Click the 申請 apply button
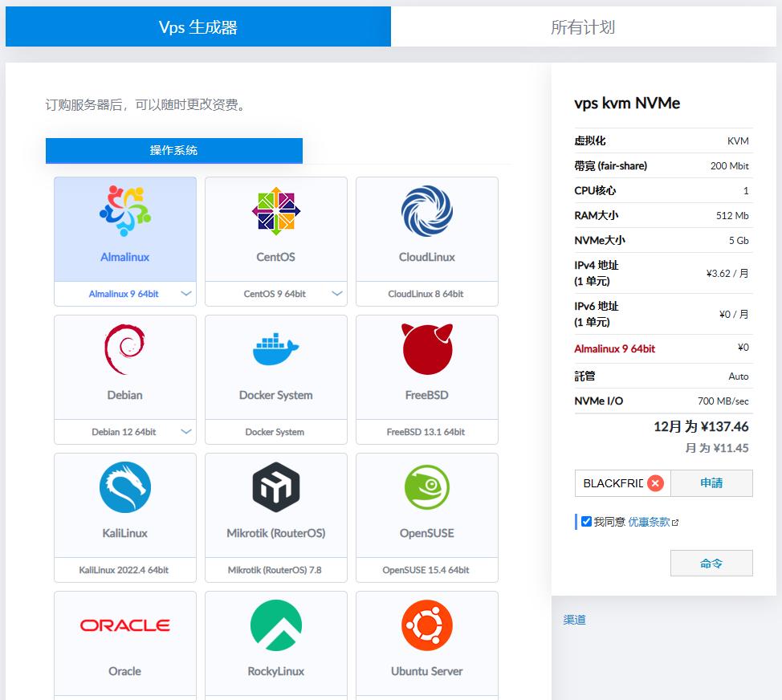This screenshot has height=700, width=782. (711, 483)
